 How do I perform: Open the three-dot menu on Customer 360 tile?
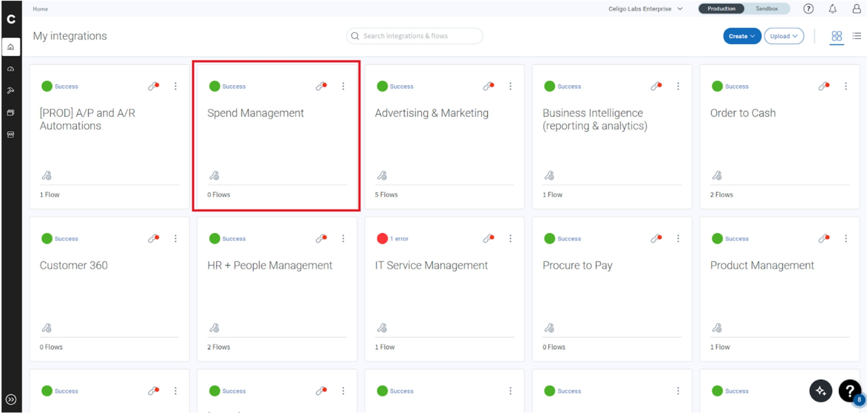tap(175, 239)
